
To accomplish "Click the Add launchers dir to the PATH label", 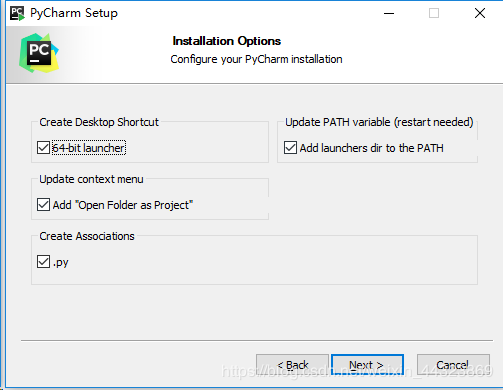I will click(x=371, y=148).
